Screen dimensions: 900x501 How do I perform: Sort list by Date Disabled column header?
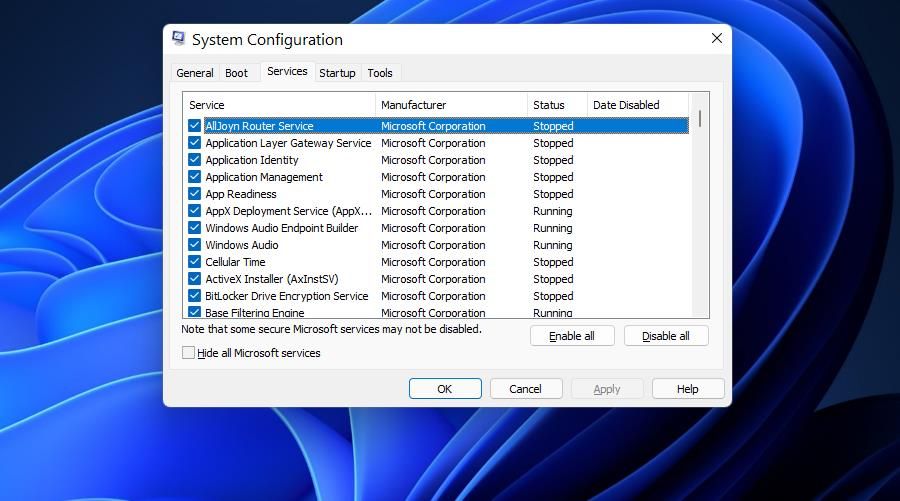coord(638,105)
